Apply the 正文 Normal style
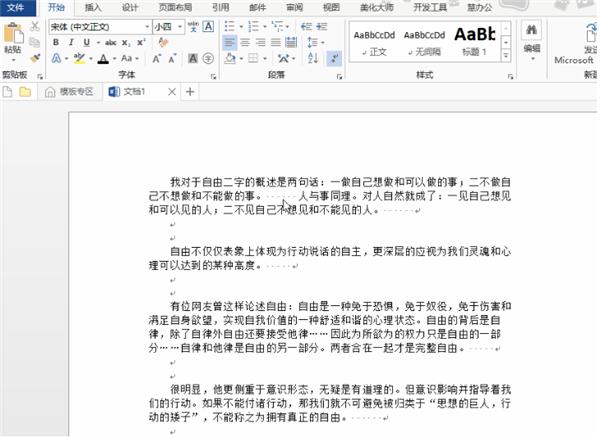The height and width of the screenshot is (438, 600). tap(374, 42)
